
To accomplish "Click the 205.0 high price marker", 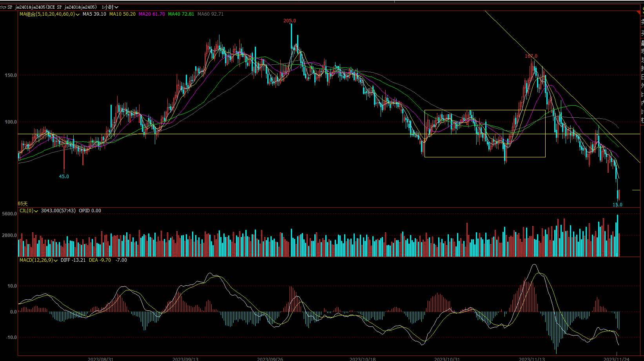I will click(x=290, y=21).
